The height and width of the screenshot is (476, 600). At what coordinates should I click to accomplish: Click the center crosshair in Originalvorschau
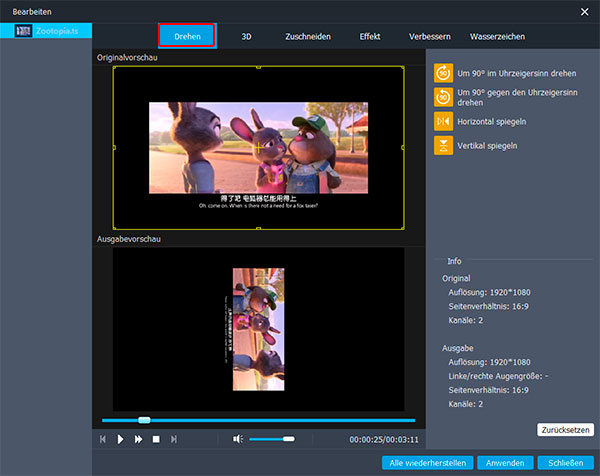point(258,147)
